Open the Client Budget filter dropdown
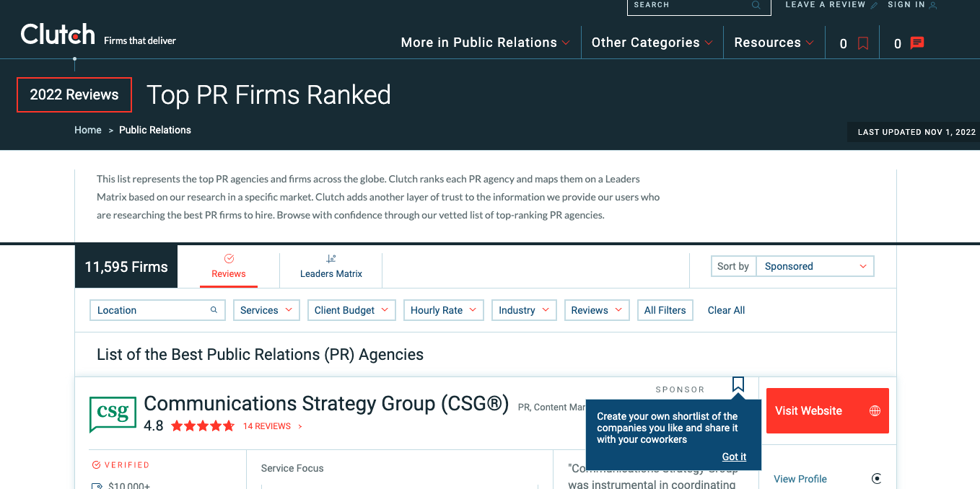 (x=351, y=310)
